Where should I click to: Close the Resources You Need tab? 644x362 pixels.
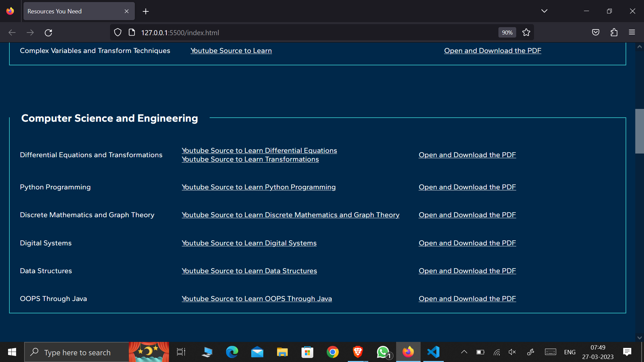[126, 11]
